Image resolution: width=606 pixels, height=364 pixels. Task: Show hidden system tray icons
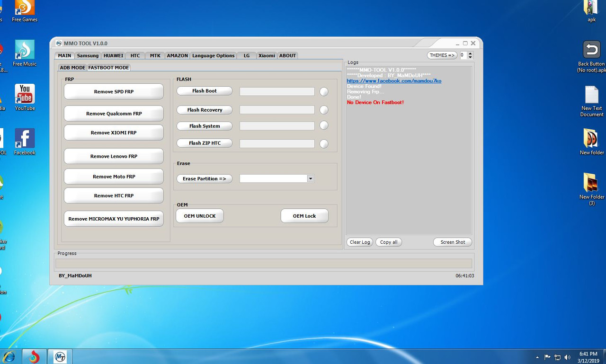coord(537,357)
